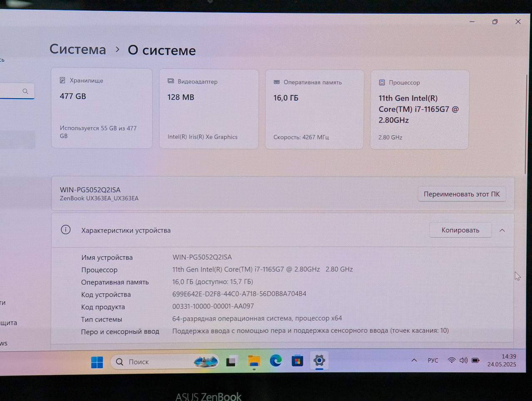This screenshot has height=401, width=532.
Task: Click the volume speaker tray icon
Action: pos(463,360)
